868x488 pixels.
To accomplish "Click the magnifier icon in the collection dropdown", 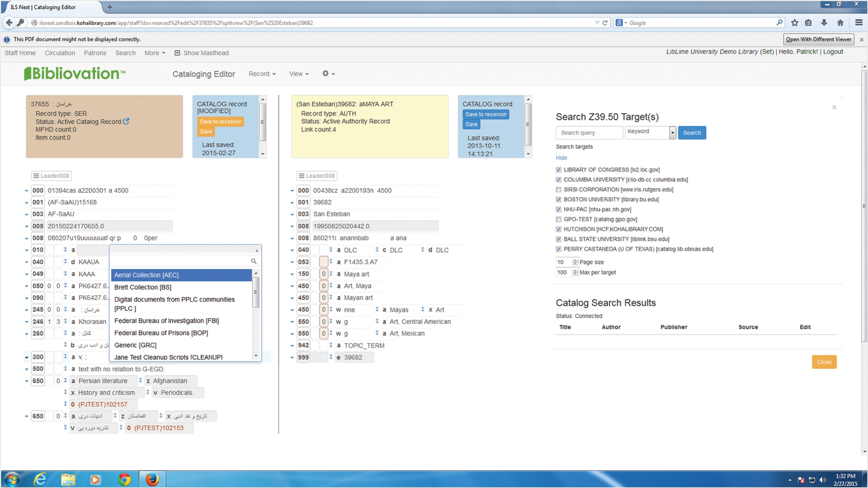I will tap(254, 261).
